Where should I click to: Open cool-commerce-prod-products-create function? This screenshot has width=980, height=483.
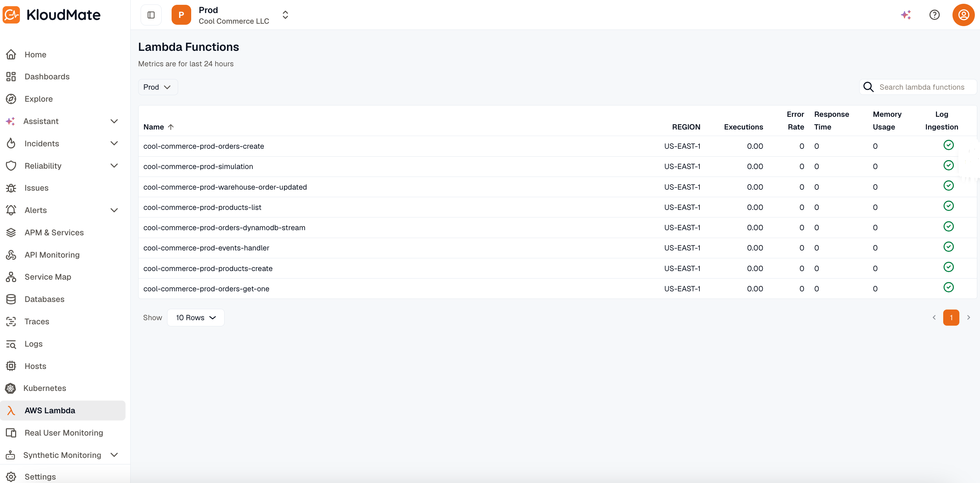pyautogui.click(x=208, y=268)
